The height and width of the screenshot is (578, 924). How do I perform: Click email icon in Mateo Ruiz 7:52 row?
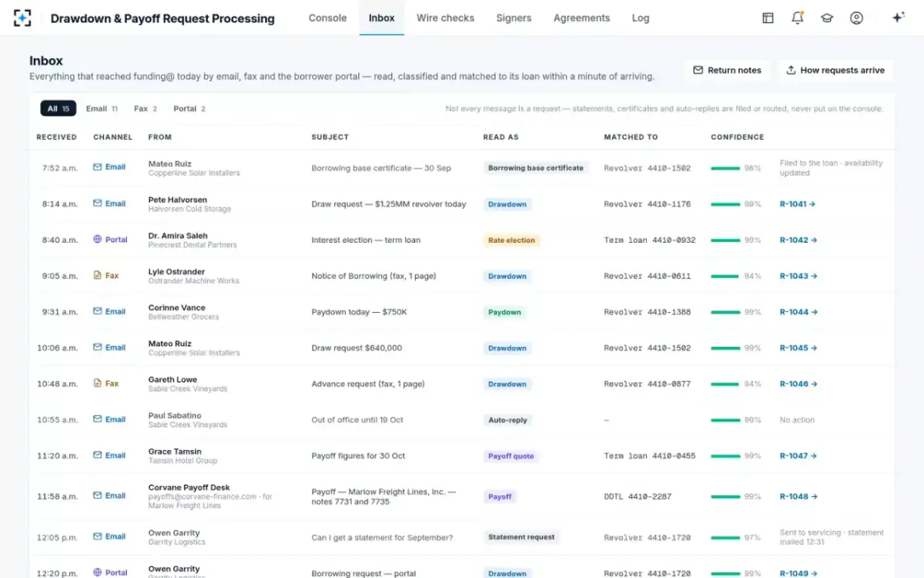click(x=97, y=167)
